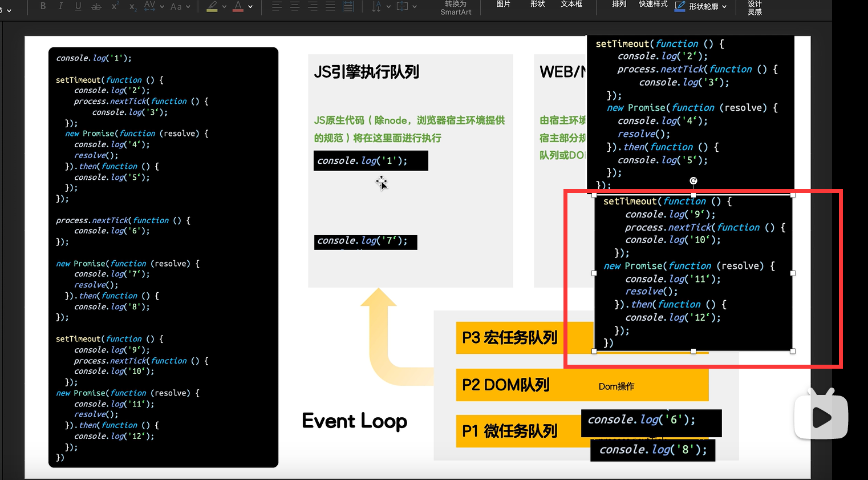Expand the character spacing dropdown arrow
This screenshot has width=868, height=480.
(x=162, y=7)
